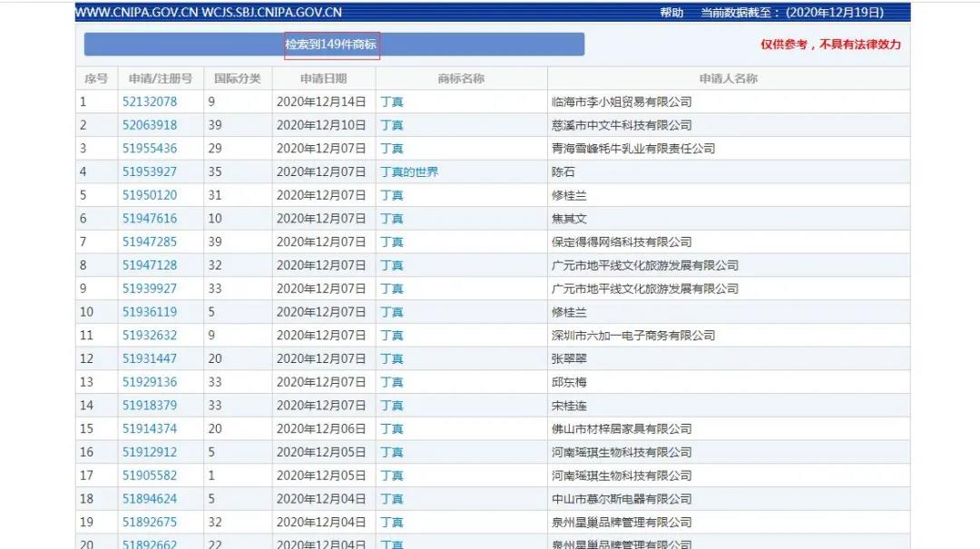Open registration number 52063918
Image resolution: width=980 pixels, height=549 pixels.
(x=150, y=125)
